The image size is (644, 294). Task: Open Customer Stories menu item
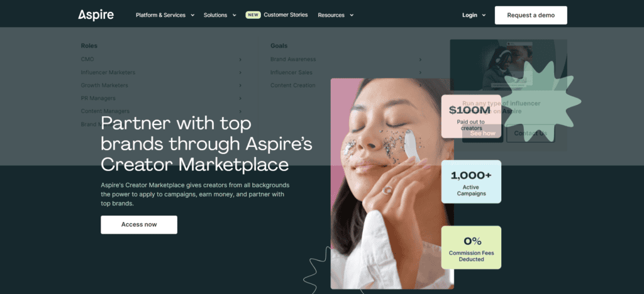point(286,14)
